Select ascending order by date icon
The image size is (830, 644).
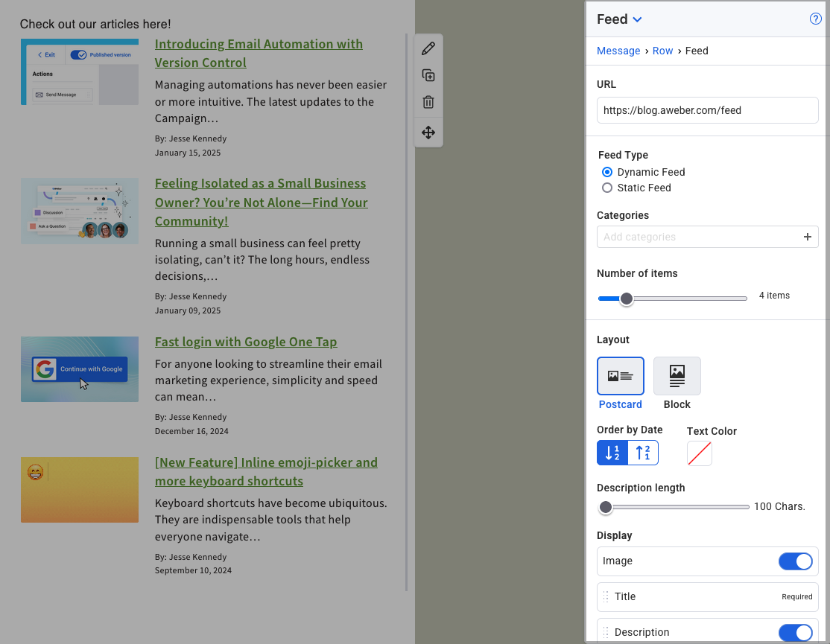(x=643, y=452)
